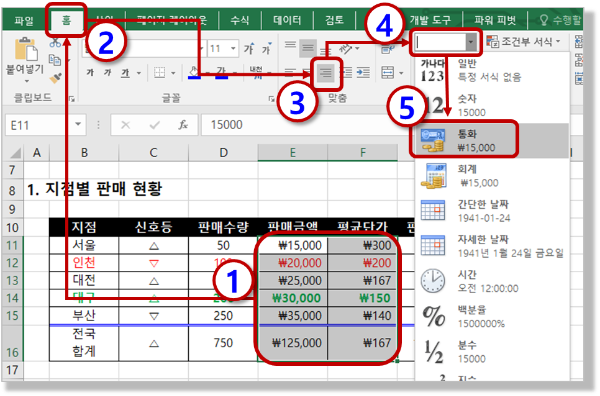Click the Copy icon in the clipboard group
Screen dimensions: 600x396
click(55, 60)
